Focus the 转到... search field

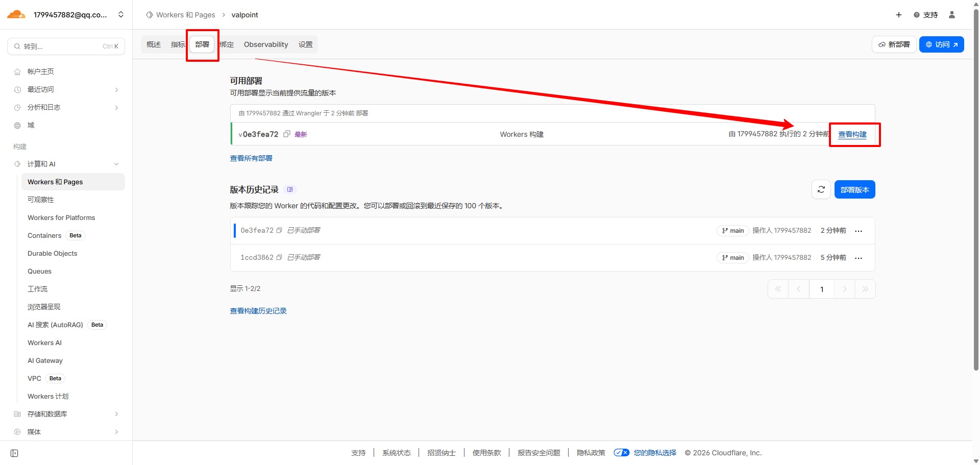66,46
